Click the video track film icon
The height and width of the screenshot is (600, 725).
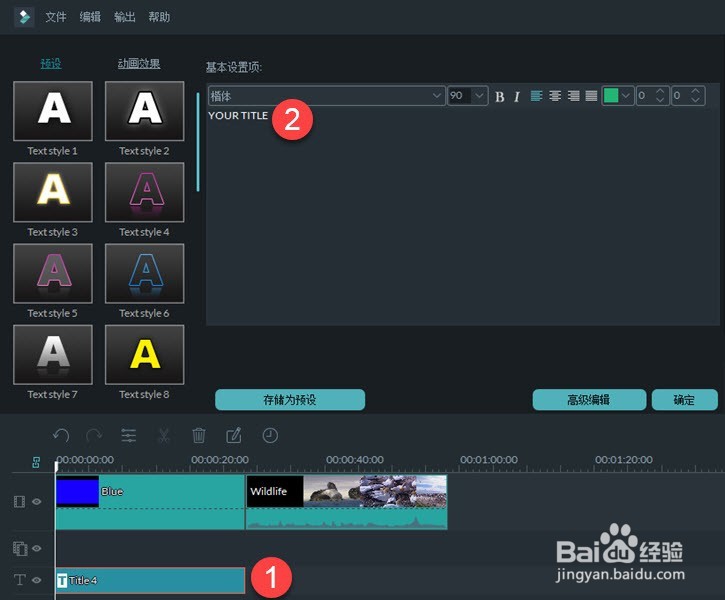19,502
